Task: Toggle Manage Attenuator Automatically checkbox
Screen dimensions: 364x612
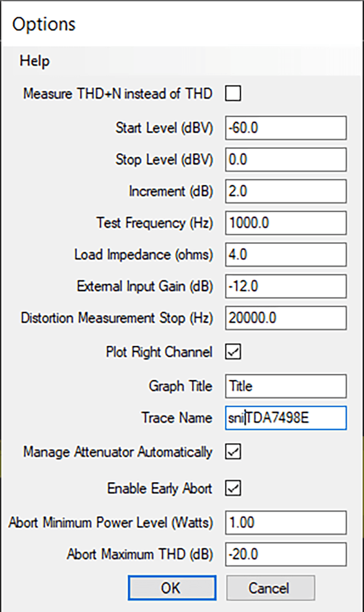Action: [233, 451]
